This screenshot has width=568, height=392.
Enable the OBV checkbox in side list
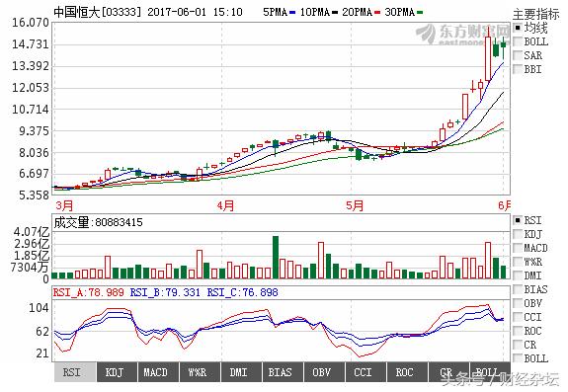pyautogui.click(x=518, y=303)
